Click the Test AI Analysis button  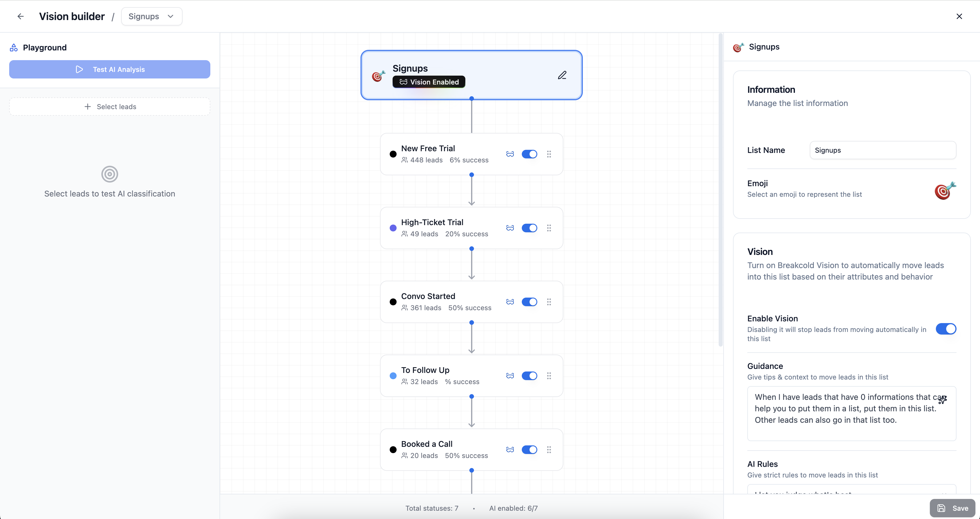(109, 69)
